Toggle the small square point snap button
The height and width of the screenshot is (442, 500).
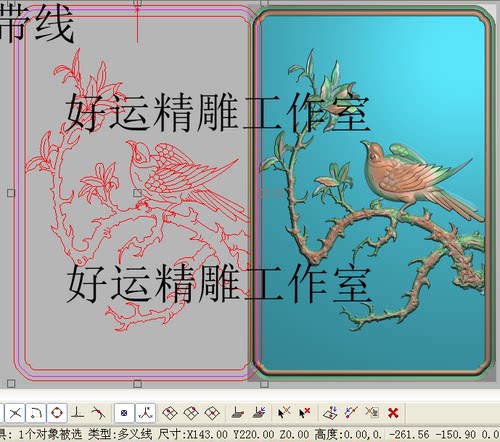coord(124,413)
